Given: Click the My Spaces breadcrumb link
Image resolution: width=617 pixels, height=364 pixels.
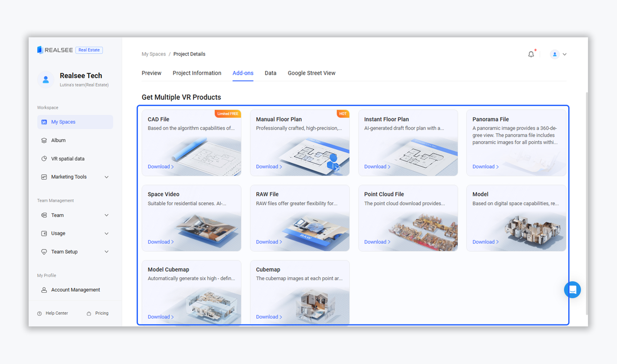Looking at the screenshot, I should click(x=153, y=54).
